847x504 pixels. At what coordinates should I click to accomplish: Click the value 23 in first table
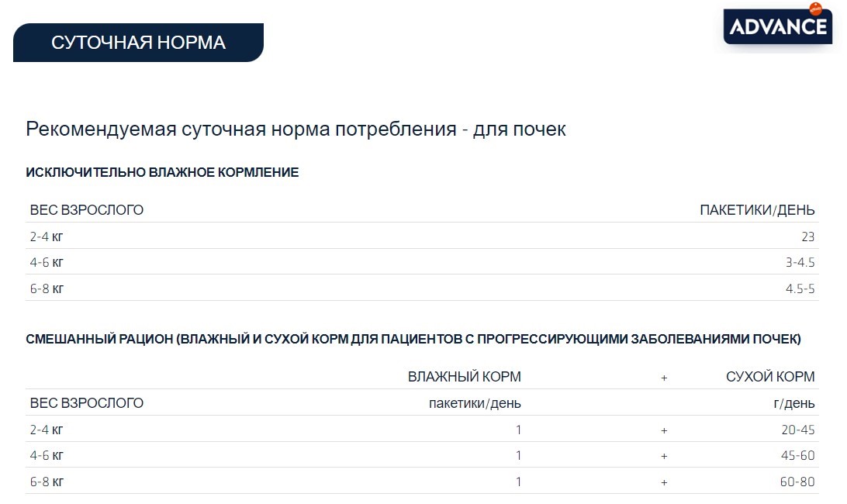point(807,236)
